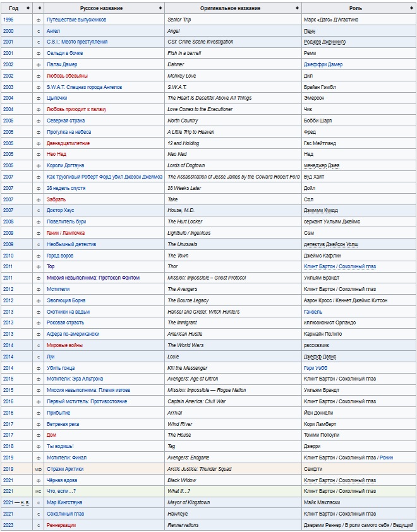417x532 pixels.
Task: Open Гензель role link
Action: pos(313,312)
